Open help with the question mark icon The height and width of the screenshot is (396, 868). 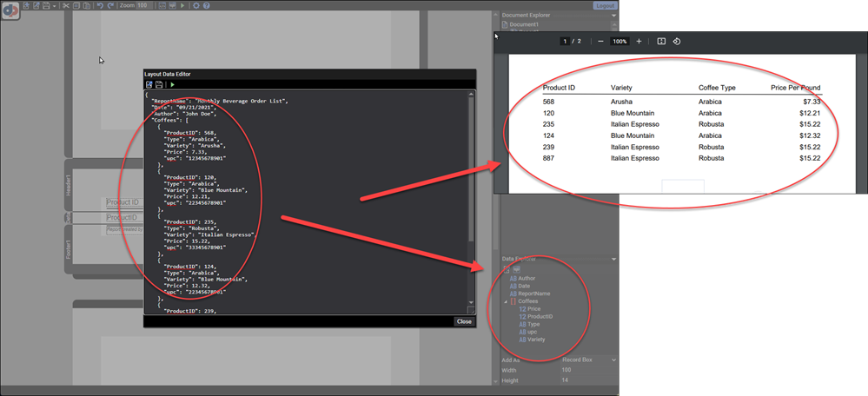coord(206,5)
